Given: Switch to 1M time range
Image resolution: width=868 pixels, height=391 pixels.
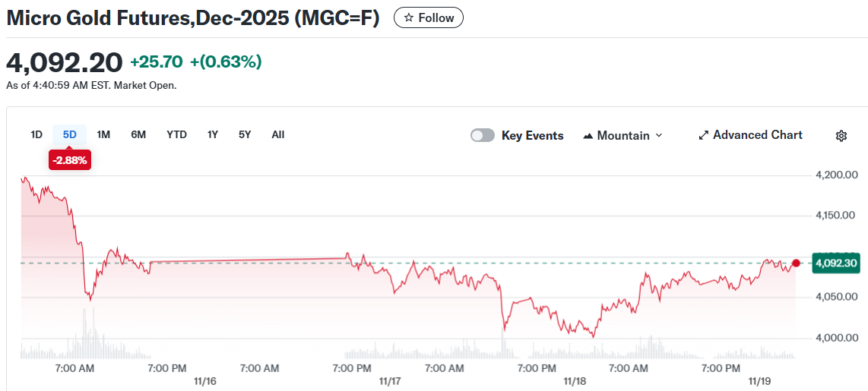Looking at the screenshot, I should coord(103,134).
